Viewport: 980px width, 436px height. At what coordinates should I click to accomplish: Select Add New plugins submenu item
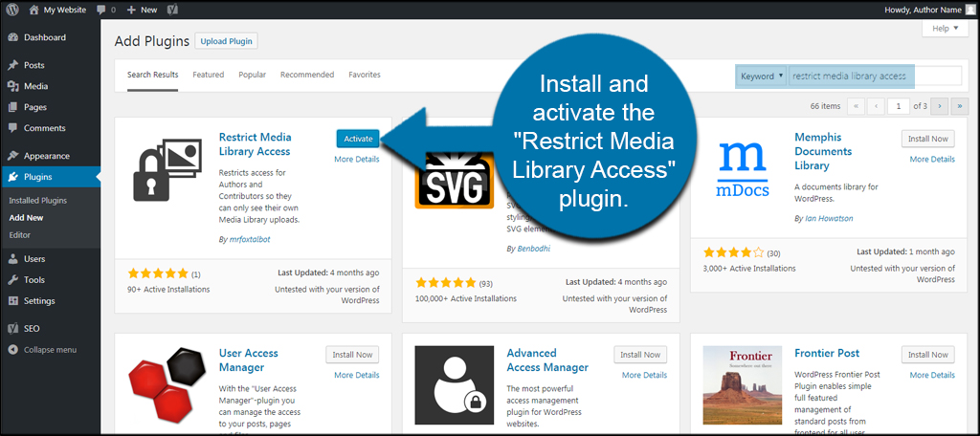pyautogui.click(x=26, y=218)
